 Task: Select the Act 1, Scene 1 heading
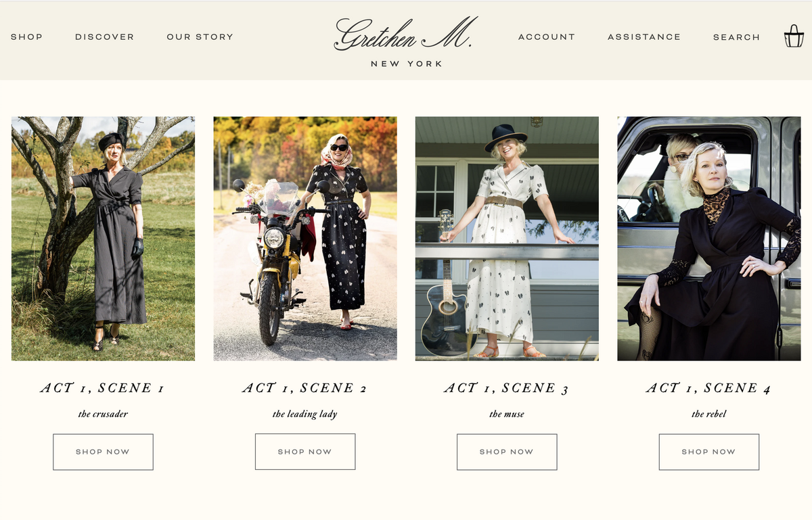[102, 388]
